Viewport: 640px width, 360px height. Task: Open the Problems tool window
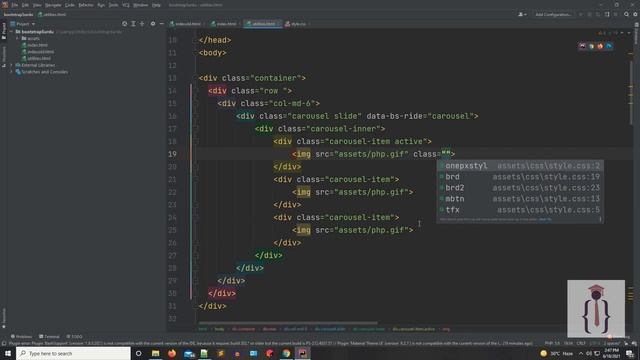click(21, 336)
